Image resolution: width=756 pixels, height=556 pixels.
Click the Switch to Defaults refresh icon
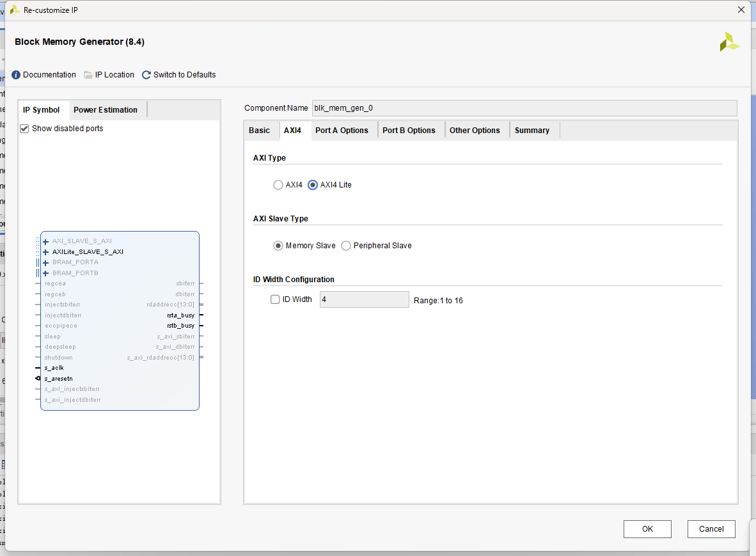pos(146,75)
